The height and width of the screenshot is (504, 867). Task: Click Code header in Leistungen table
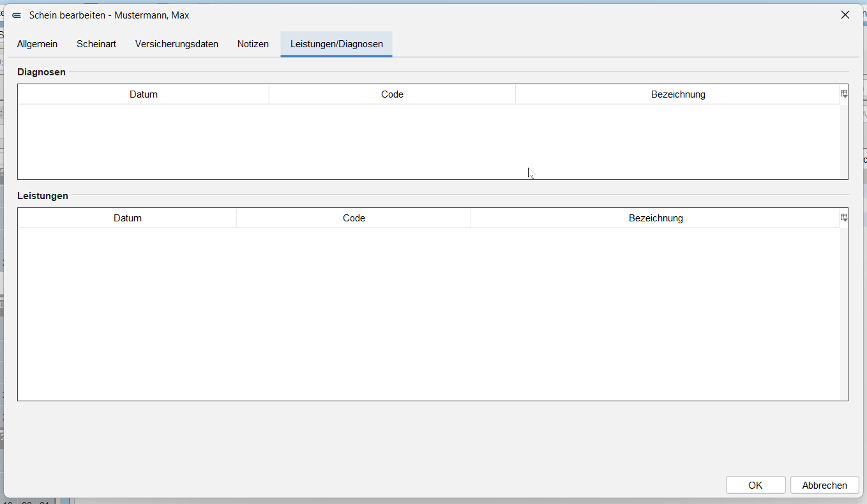(x=354, y=218)
